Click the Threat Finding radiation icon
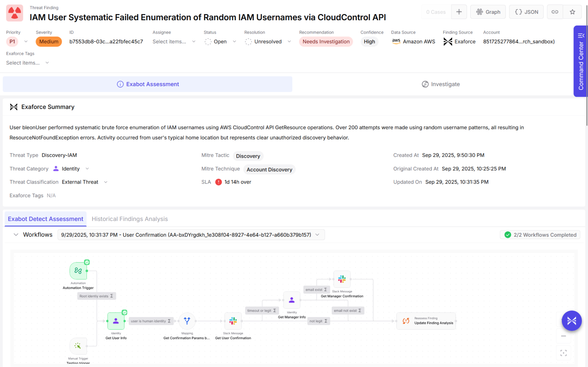 (15, 13)
